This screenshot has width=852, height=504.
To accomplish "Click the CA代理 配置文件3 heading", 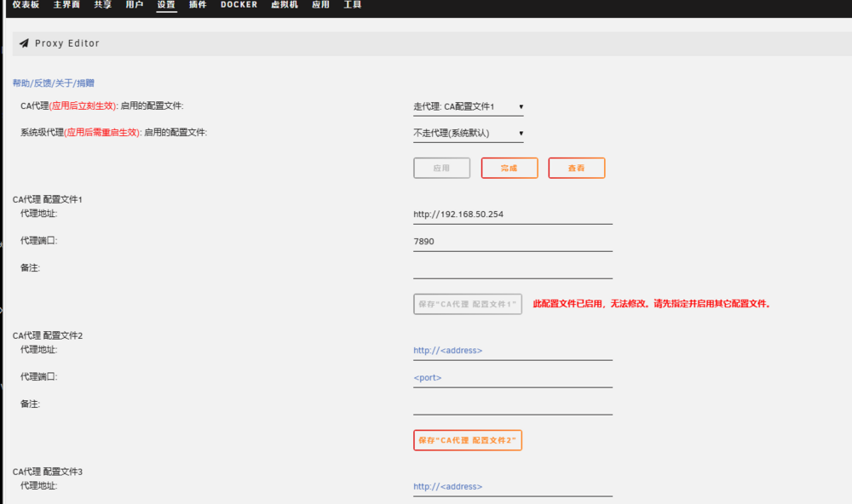I will (x=48, y=472).
